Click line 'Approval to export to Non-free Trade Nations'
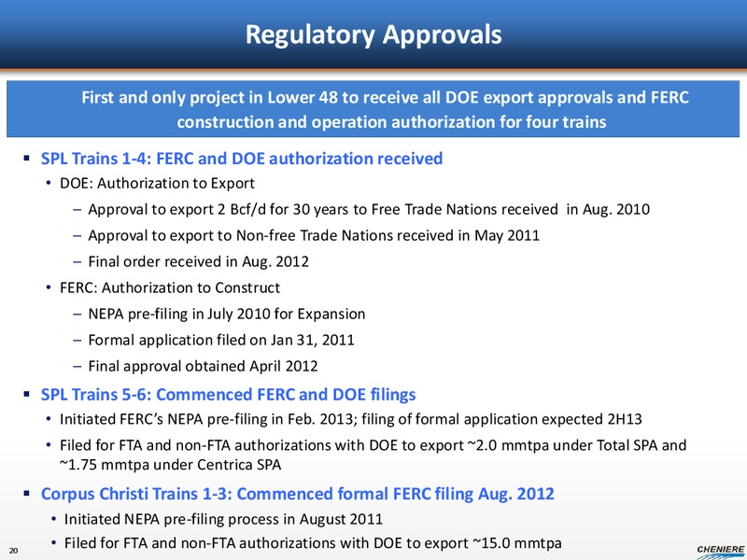The height and width of the screenshot is (560, 747). 314,236
